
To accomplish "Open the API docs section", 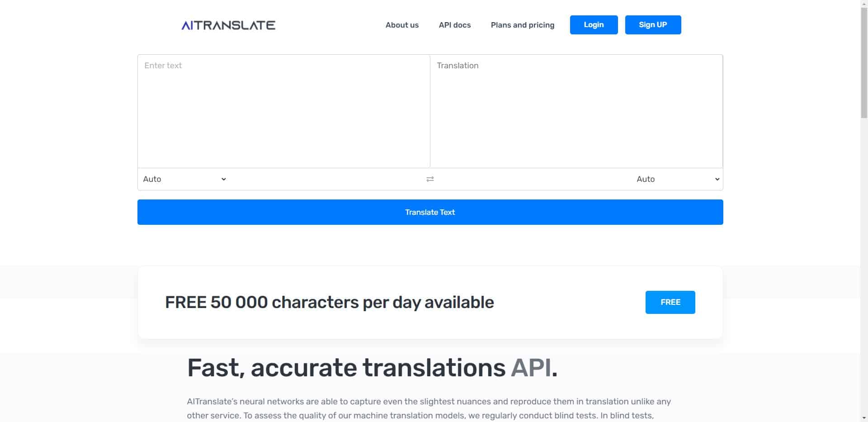I will 454,25.
